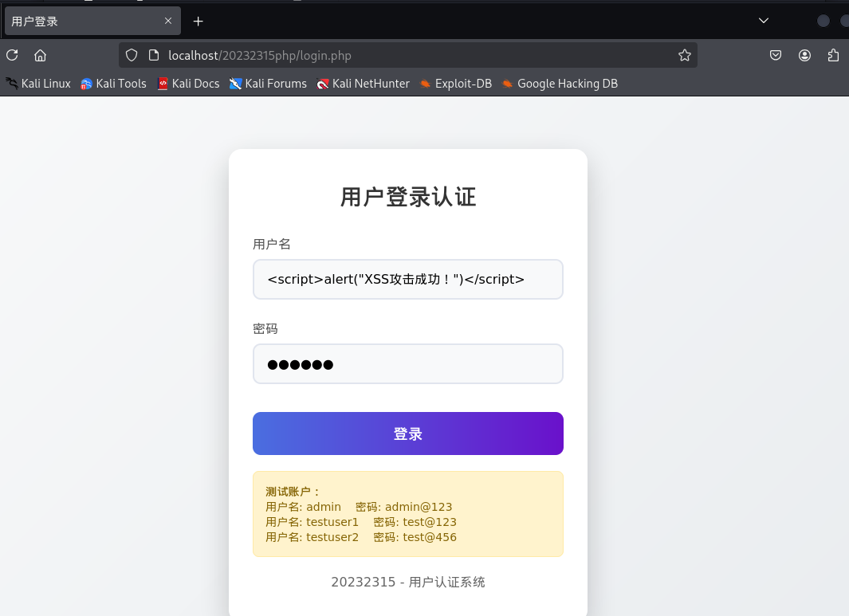Open the Exploit-DB bookmark
Viewport: 849px width, 616px height.
(x=456, y=84)
